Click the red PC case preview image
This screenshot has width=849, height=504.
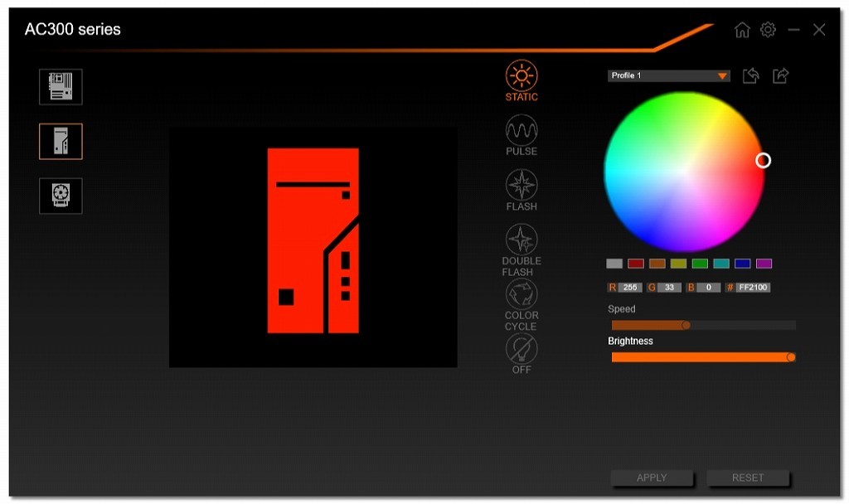pos(313,240)
